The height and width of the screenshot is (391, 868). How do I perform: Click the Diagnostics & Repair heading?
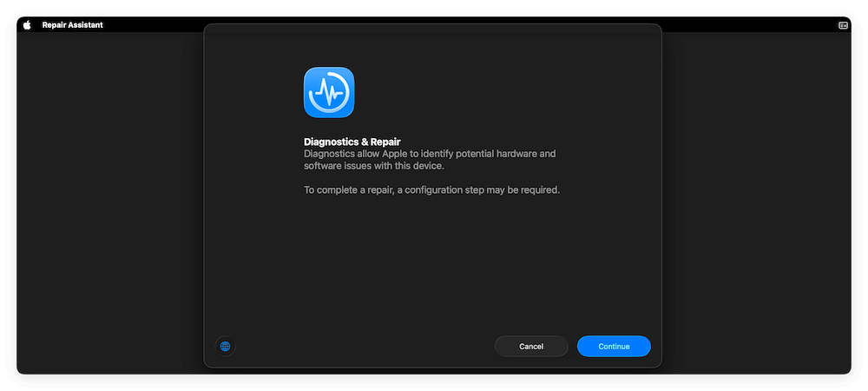coord(352,142)
